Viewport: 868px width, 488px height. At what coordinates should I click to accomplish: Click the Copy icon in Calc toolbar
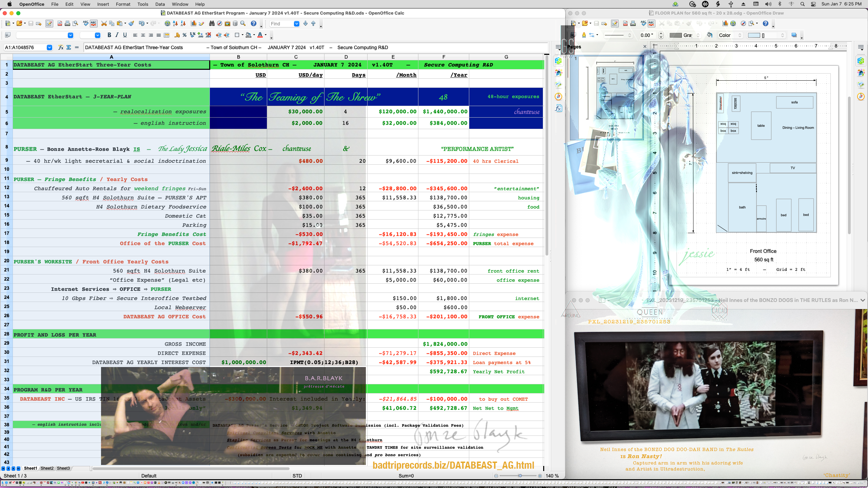[112, 23]
